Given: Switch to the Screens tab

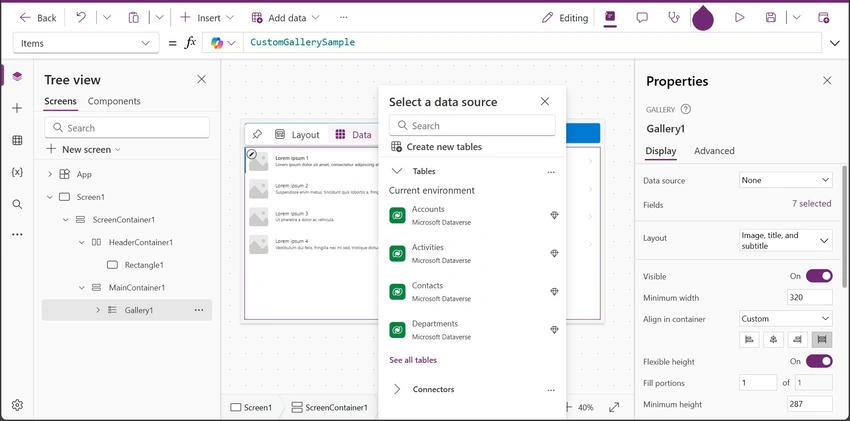Looking at the screenshot, I should (x=60, y=101).
